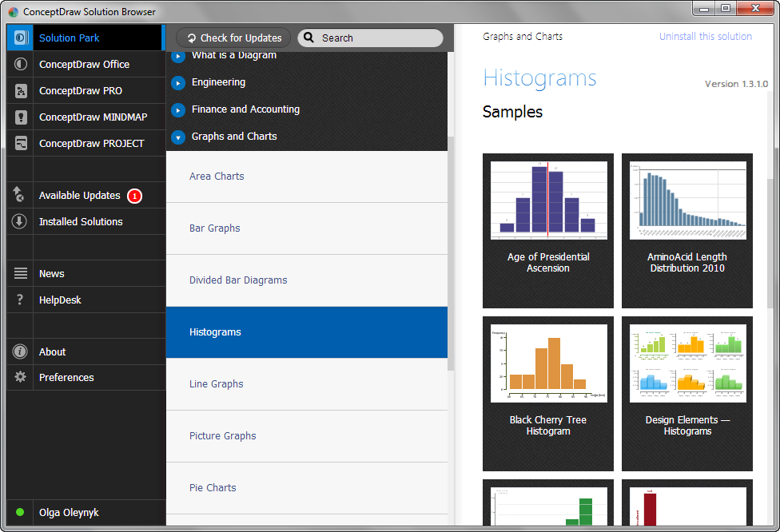Click the Preferences gear icon
Image resolution: width=780 pixels, height=532 pixels.
pyautogui.click(x=20, y=377)
